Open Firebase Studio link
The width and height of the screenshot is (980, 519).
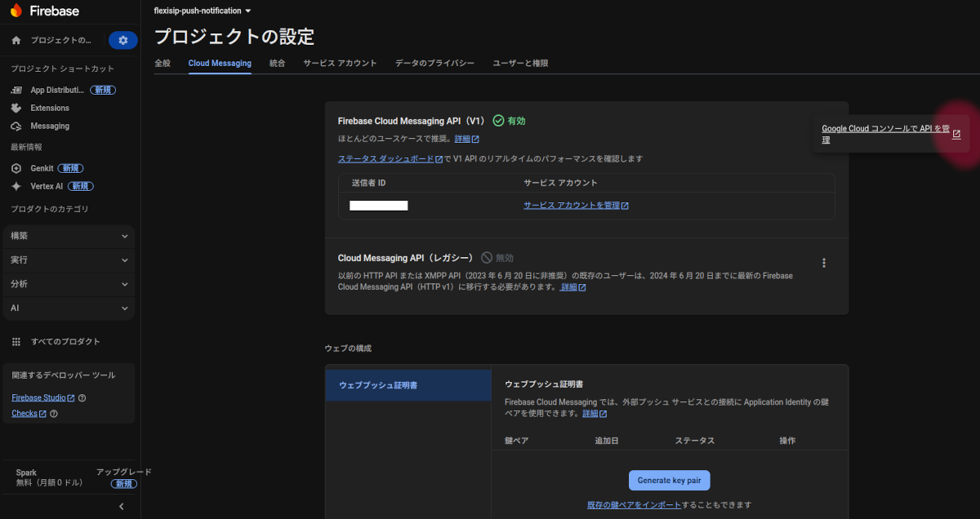pos(43,398)
